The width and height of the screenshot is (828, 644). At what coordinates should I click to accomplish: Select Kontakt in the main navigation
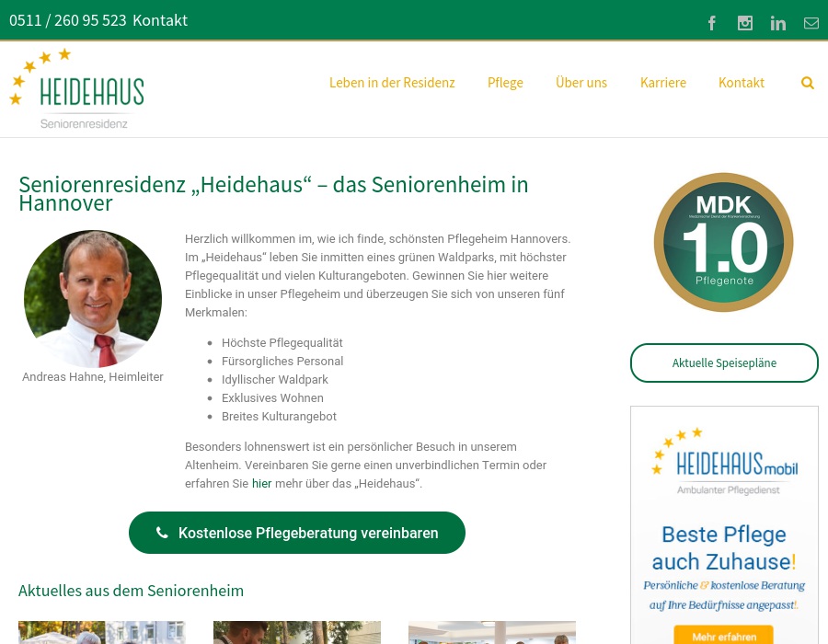(742, 83)
